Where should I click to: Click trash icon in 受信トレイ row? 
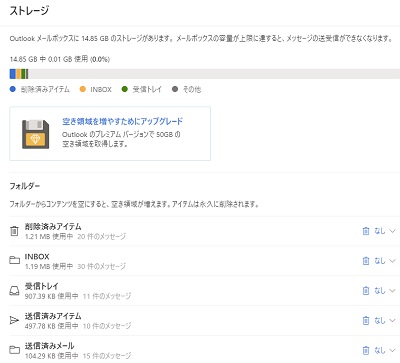click(366, 291)
